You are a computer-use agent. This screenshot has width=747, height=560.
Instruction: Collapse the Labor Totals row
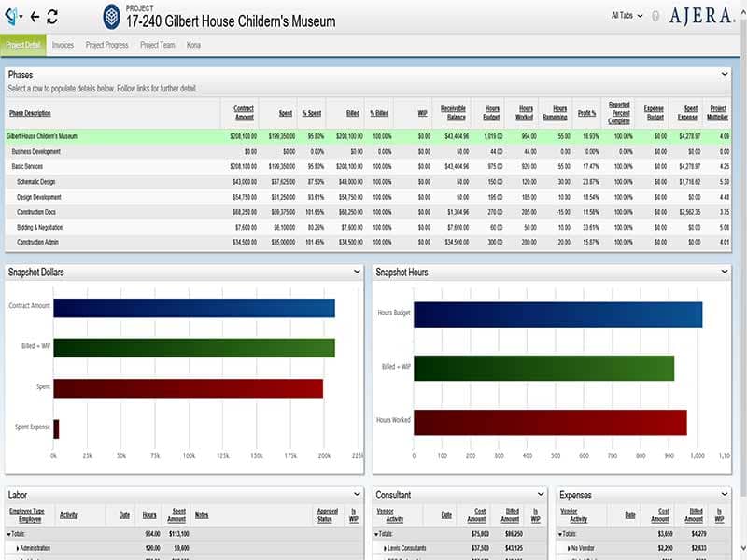[x=9, y=534]
